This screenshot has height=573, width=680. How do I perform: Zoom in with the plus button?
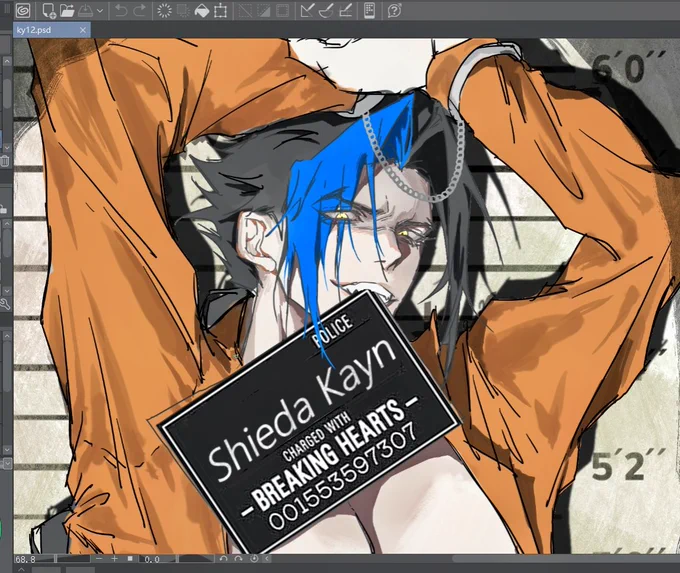(114, 559)
